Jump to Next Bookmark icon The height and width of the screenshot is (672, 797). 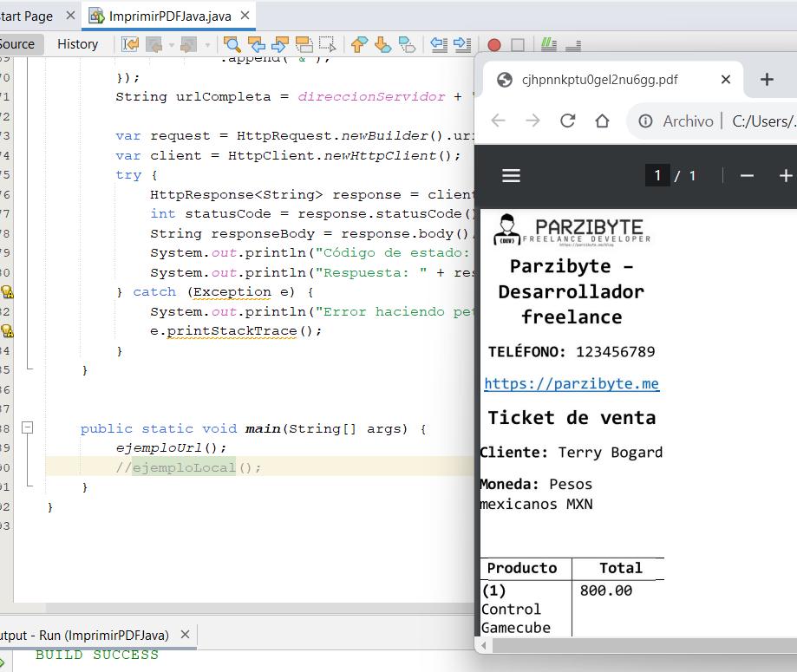382,45
